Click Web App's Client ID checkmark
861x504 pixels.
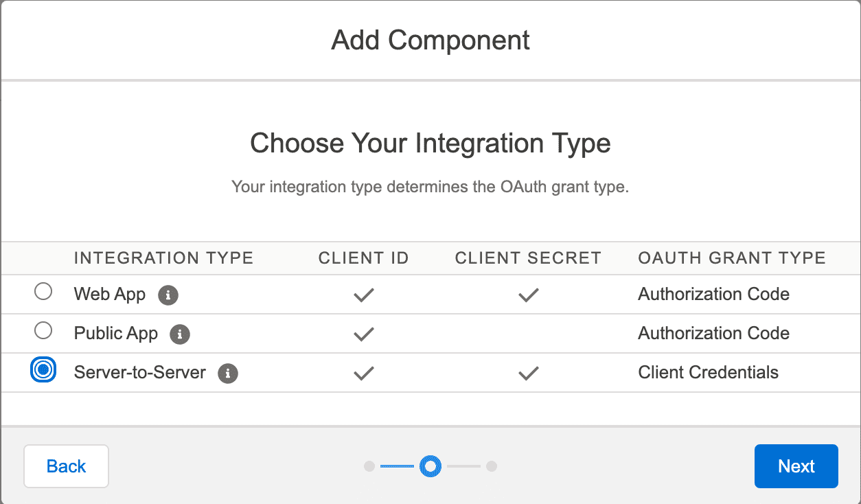363,295
